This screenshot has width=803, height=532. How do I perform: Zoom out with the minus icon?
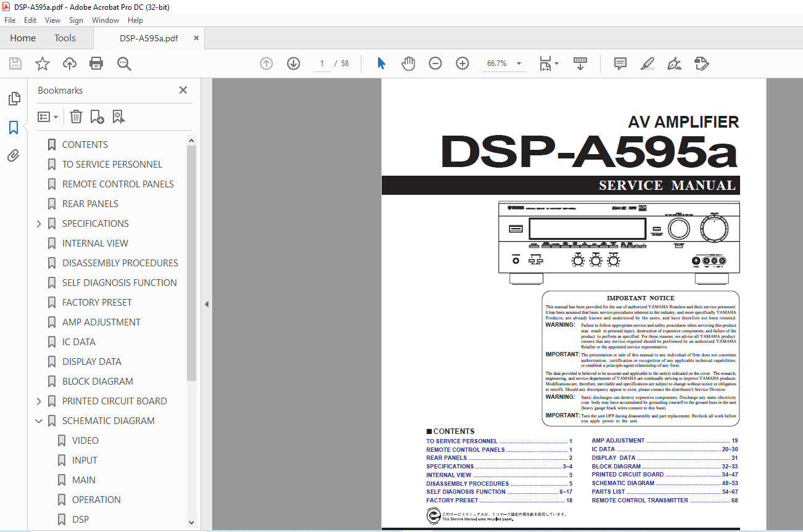click(435, 63)
